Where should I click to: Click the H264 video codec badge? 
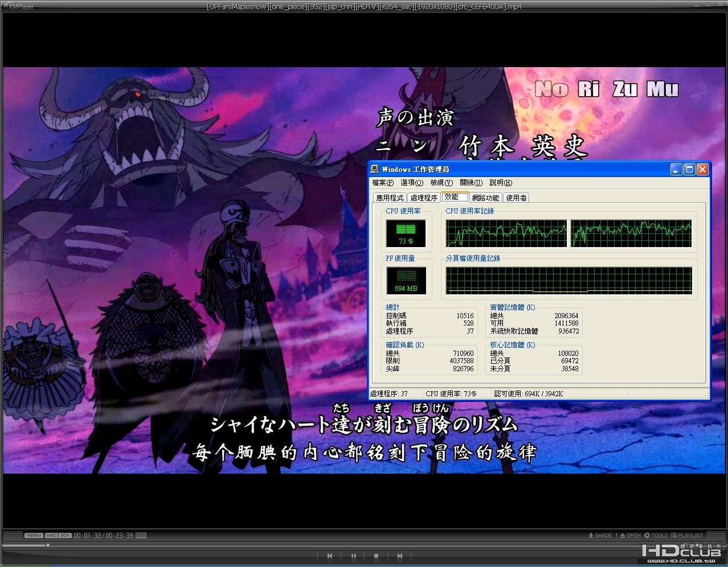pos(34,535)
